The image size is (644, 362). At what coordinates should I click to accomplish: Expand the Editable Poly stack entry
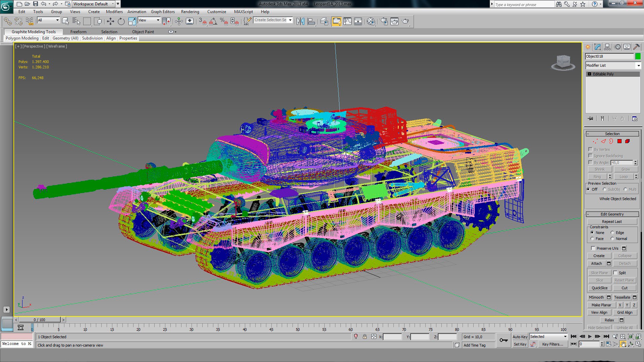(x=589, y=74)
